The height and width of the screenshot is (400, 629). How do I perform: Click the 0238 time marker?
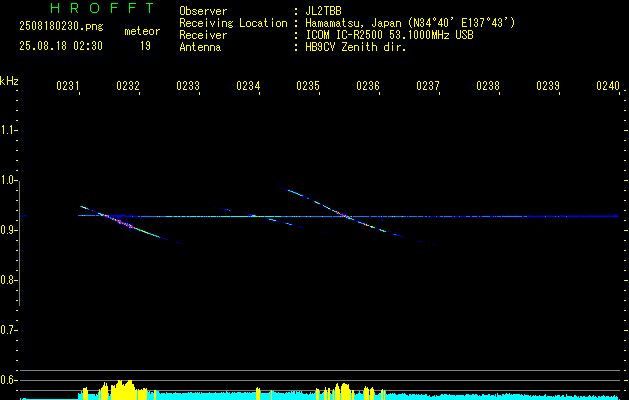point(488,86)
